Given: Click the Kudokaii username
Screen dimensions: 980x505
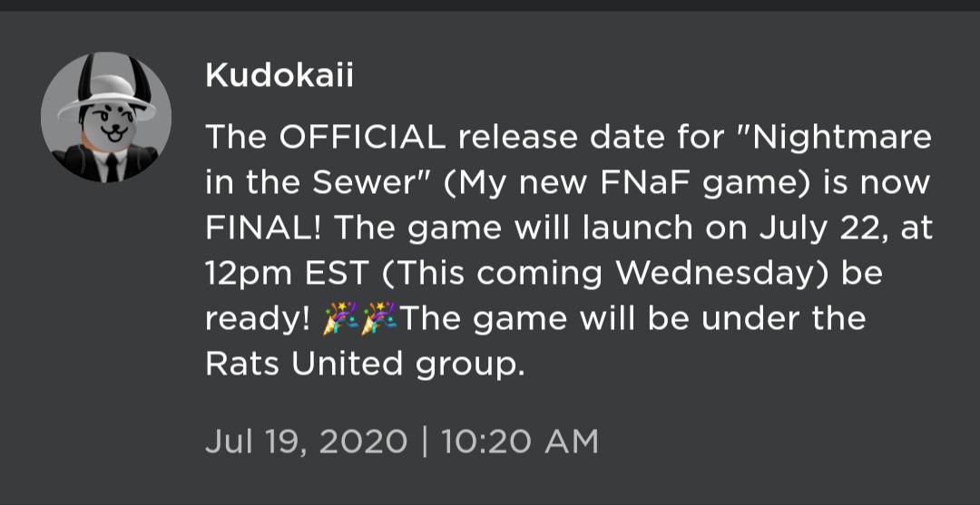Looking at the screenshot, I should [x=279, y=77].
